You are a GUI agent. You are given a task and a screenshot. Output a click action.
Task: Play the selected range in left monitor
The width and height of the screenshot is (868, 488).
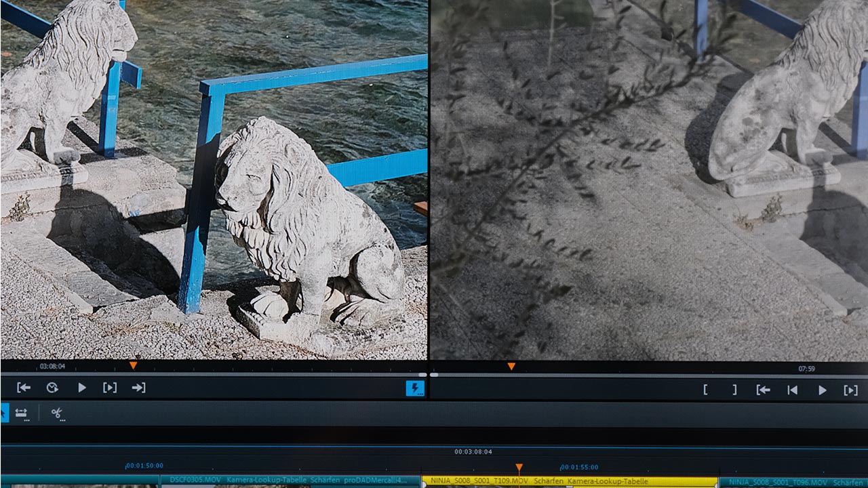[x=110, y=388]
